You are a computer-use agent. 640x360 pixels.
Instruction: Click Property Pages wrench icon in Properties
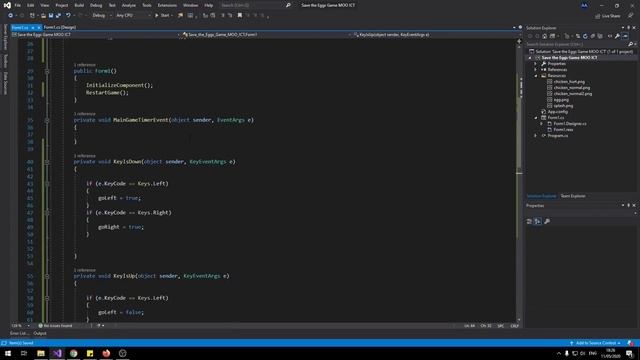pos(547,221)
